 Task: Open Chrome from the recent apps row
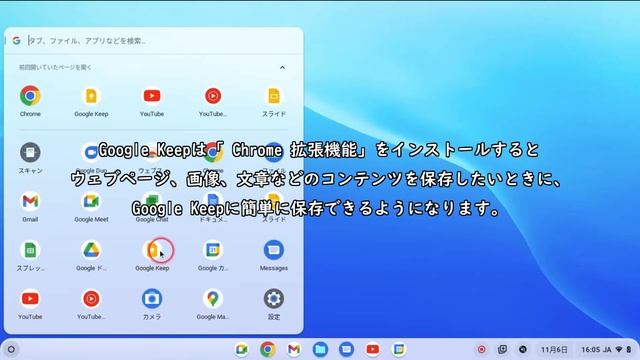coord(30,96)
